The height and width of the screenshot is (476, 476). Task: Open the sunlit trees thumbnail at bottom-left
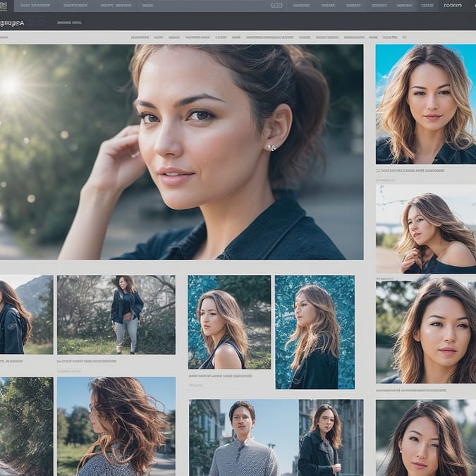(x=26, y=427)
